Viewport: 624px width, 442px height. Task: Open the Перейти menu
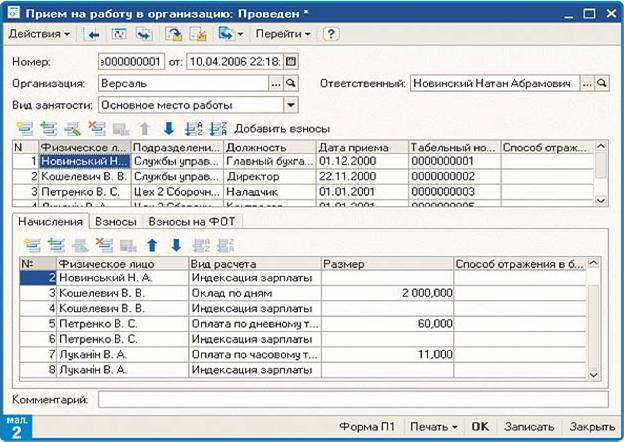pyautogui.click(x=283, y=34)
